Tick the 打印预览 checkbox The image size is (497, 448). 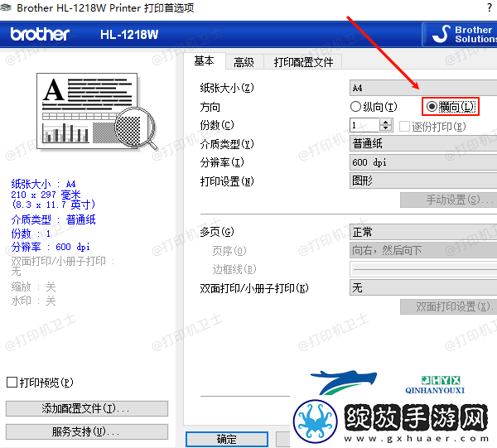(x=40, y=383)
